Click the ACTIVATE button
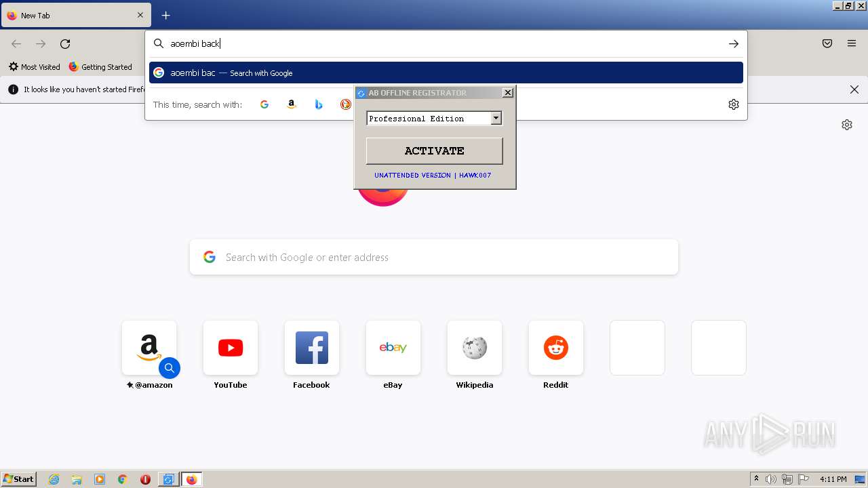This screenshot has width=868, height=488. click(x=435, y=150)
